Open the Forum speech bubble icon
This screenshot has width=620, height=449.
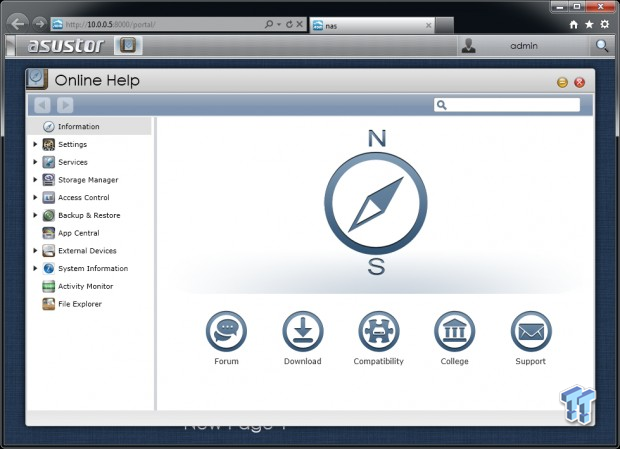(226, 331)
